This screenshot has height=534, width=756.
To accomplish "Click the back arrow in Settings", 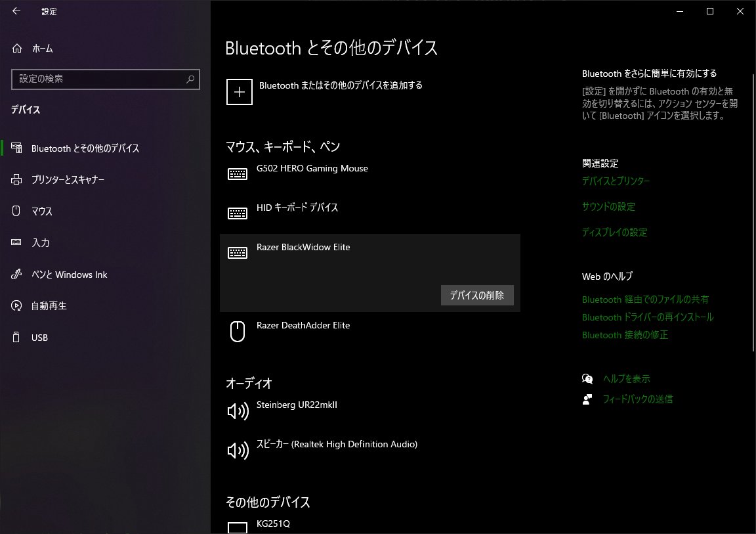I will tap(16, 11).
